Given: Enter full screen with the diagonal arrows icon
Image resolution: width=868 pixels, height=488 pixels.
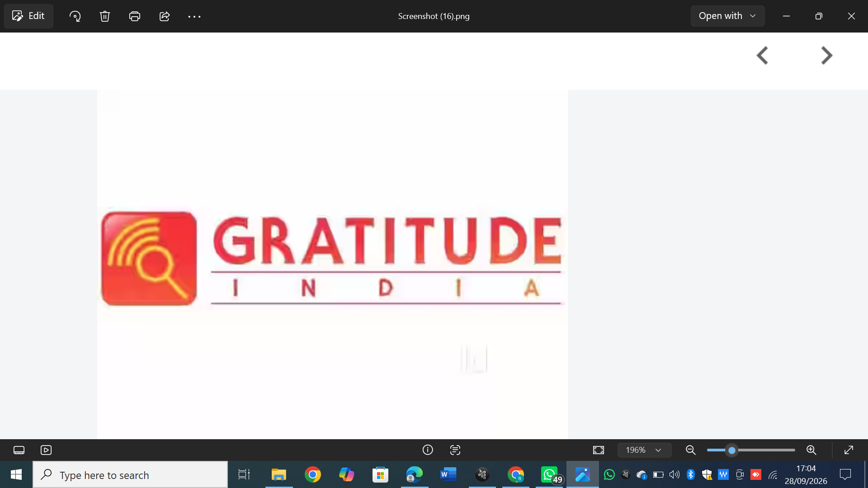Looking at the screenshot, I should [x=849, y=450].
